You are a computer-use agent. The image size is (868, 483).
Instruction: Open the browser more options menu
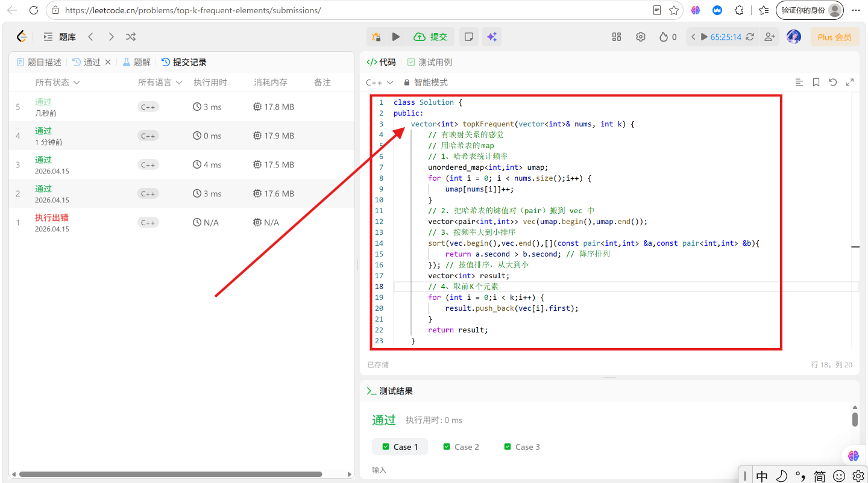[x=856, y=10]
